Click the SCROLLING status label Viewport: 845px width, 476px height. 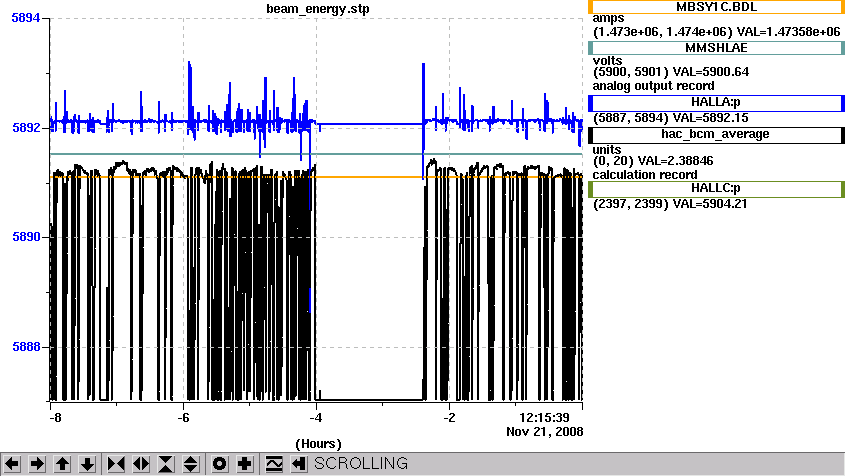tap(361, 464)
